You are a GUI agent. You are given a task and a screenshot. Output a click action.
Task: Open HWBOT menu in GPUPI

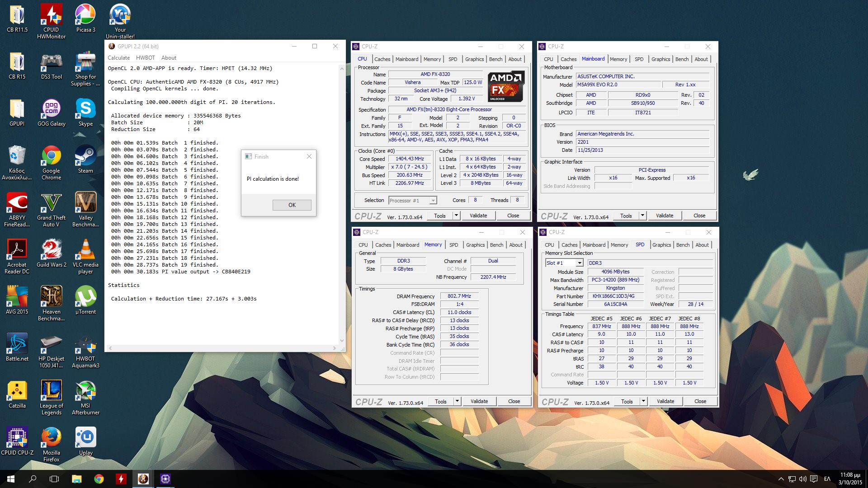(146, 58)
